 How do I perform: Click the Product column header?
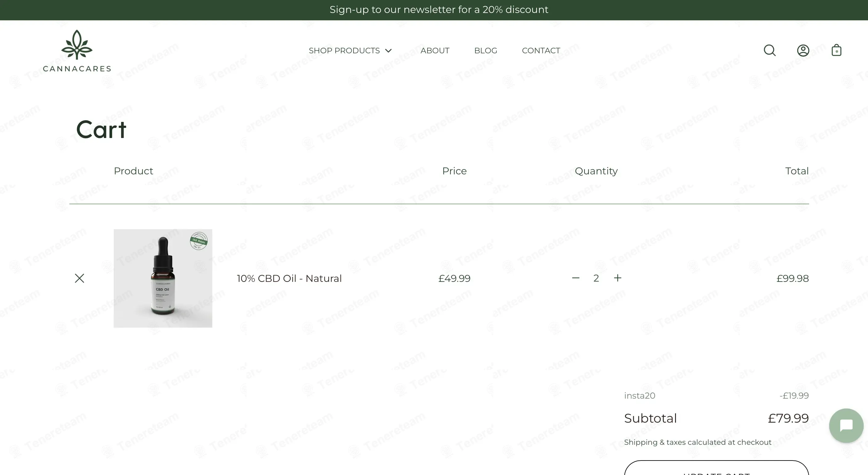click(133, 171)
